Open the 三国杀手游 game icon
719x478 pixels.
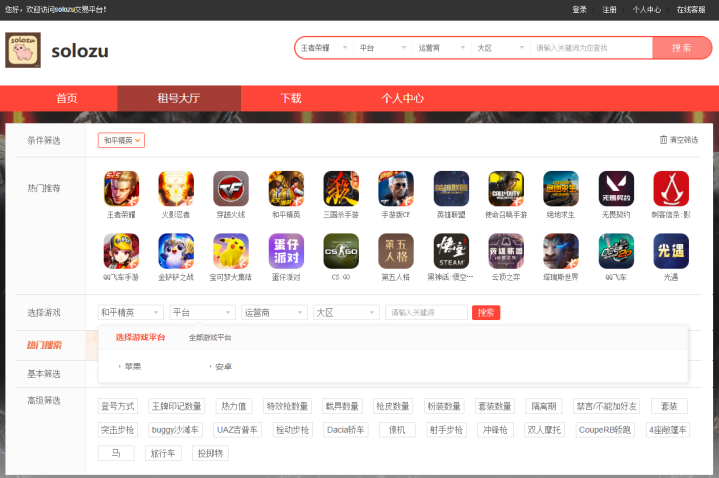point(341,189)
